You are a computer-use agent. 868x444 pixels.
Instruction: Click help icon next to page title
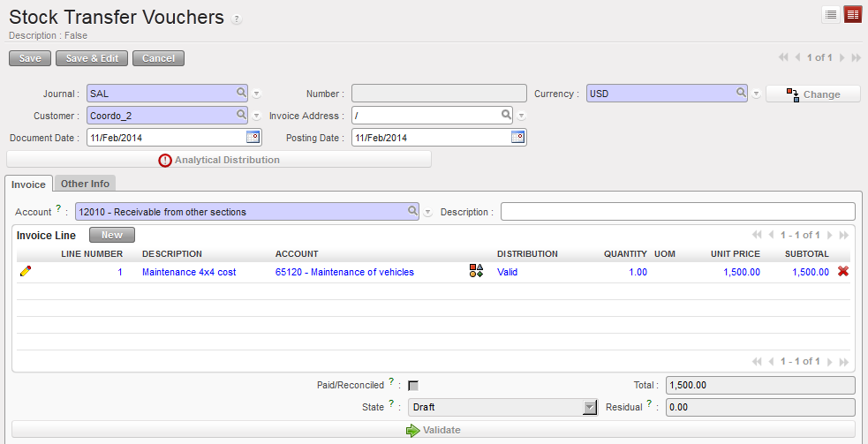coord(237,19)
